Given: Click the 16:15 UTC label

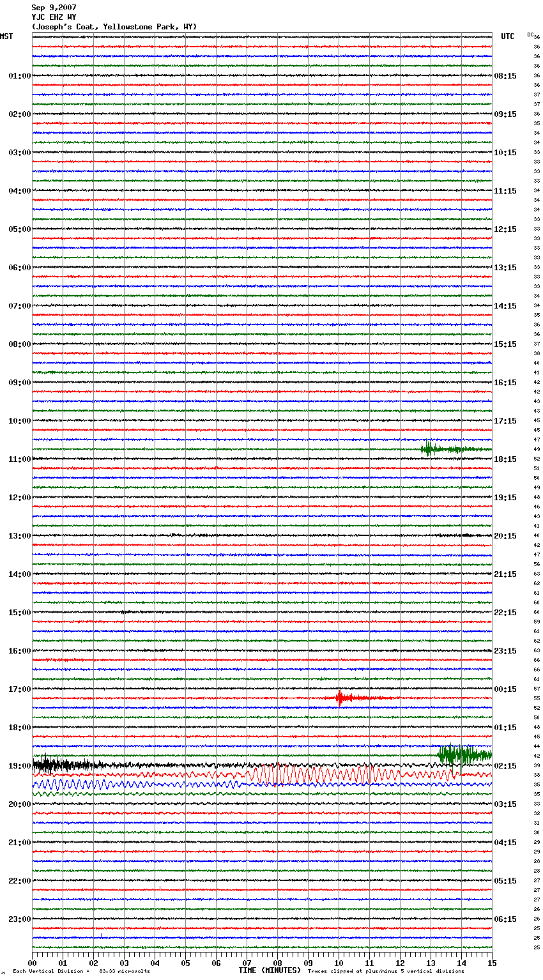Looking at the screenshot, I should [505, 383].
